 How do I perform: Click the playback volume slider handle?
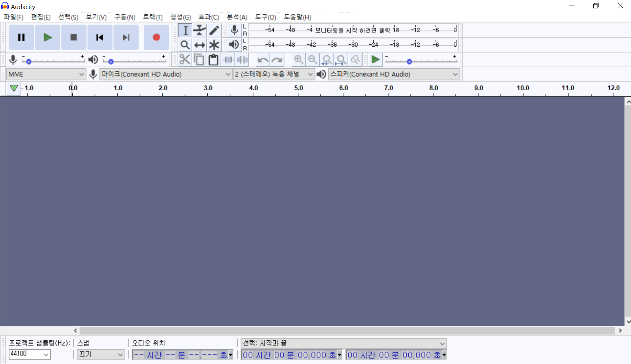pos(111,62)
